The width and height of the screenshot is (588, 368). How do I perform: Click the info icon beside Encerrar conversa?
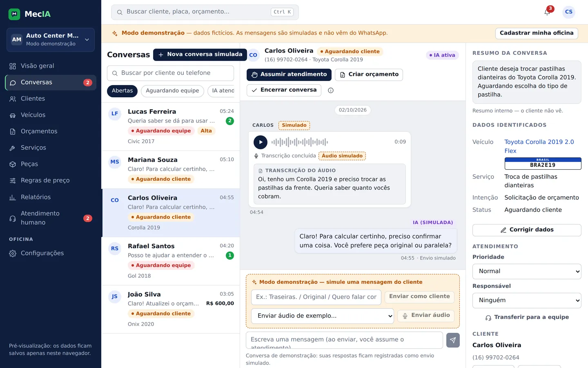coord(331,90)
